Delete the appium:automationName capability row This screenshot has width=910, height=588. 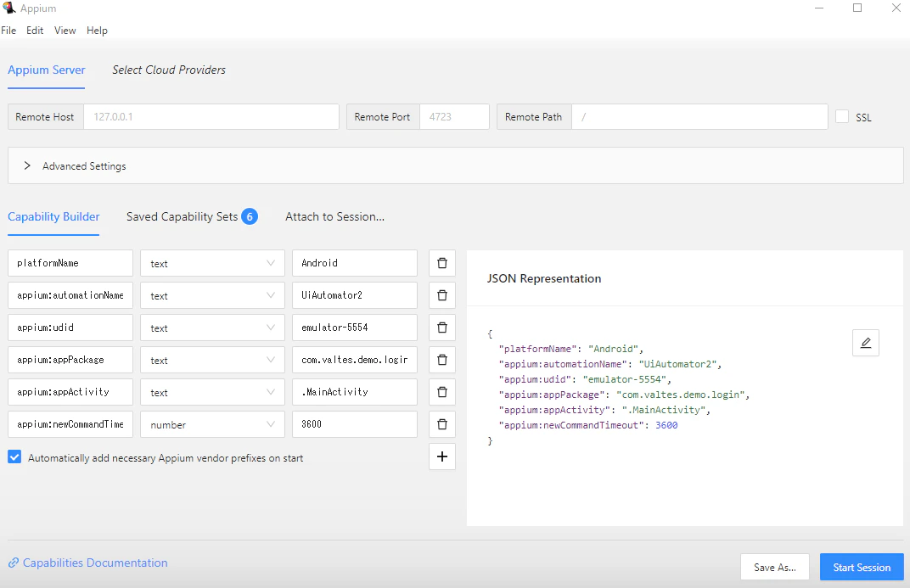click(x=441, y=295)
